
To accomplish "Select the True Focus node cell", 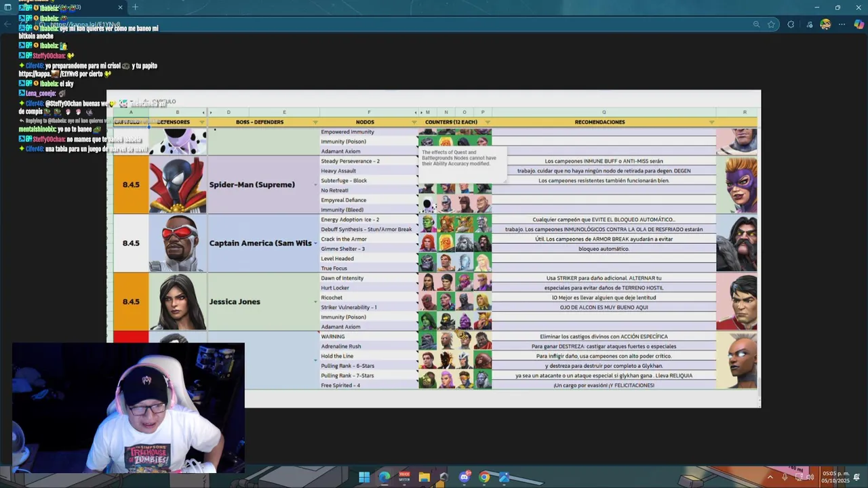I will click(x=369, y=268).
